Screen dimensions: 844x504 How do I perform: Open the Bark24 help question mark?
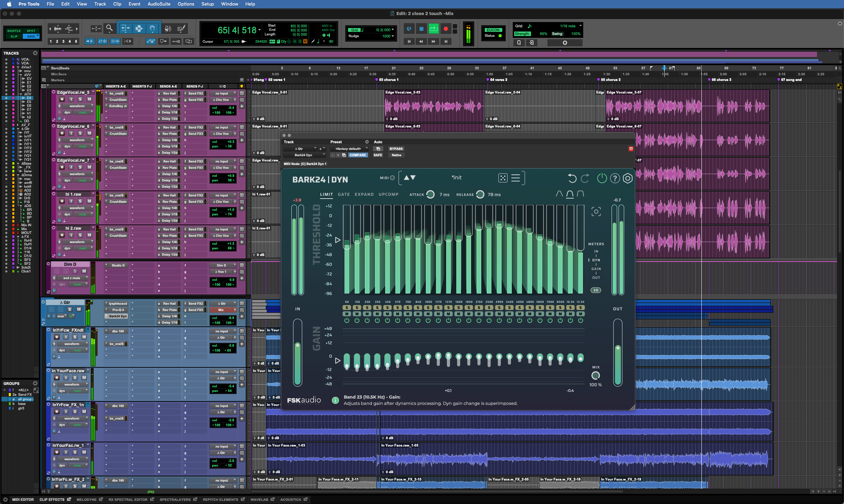click(615, 178)
